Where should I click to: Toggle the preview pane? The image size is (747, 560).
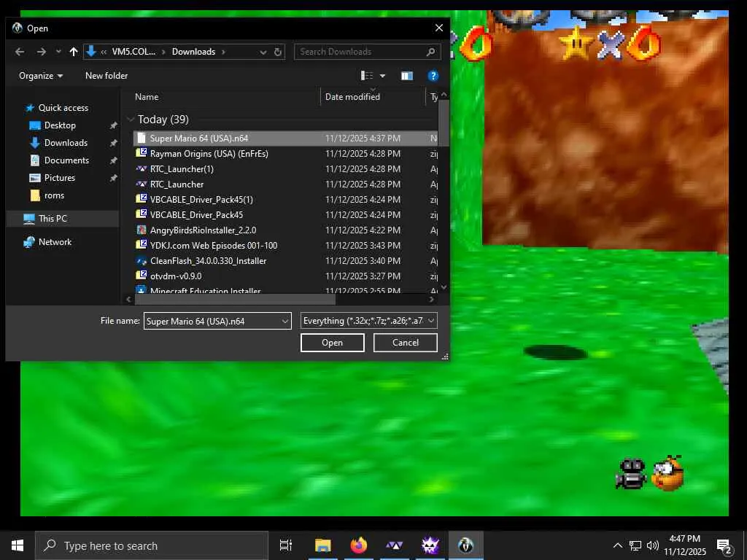407,76
